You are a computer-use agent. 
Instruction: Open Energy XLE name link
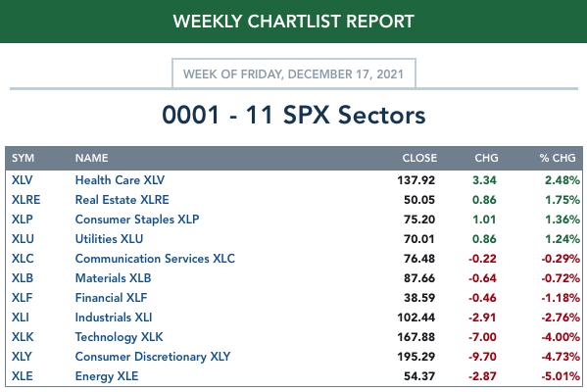click(x=107, y=376)
